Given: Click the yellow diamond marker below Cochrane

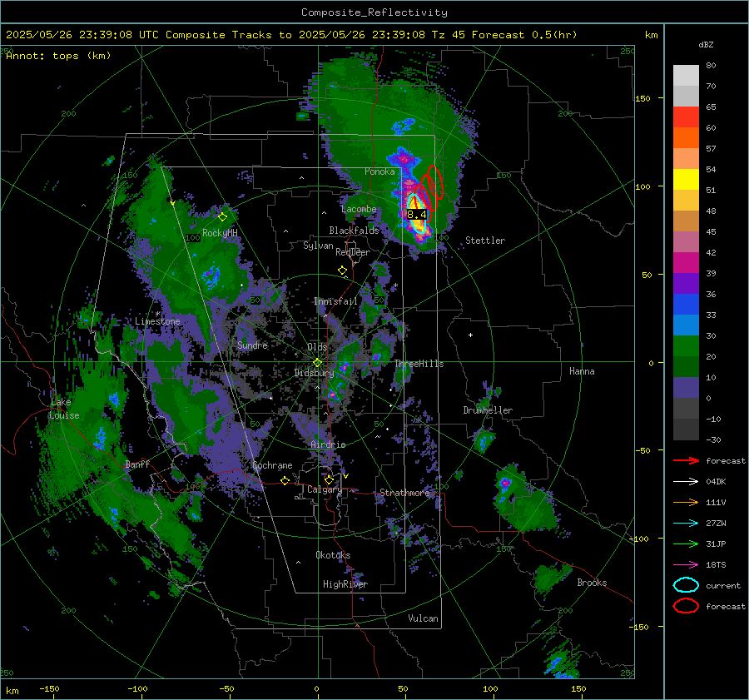Looking at the screenshot, I should tap(285, 480).
